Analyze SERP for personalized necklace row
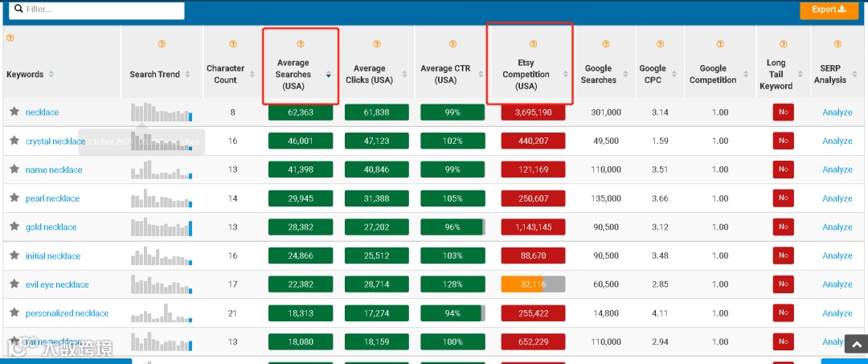This screenshot has height=364, width=868. pos(837,313)
